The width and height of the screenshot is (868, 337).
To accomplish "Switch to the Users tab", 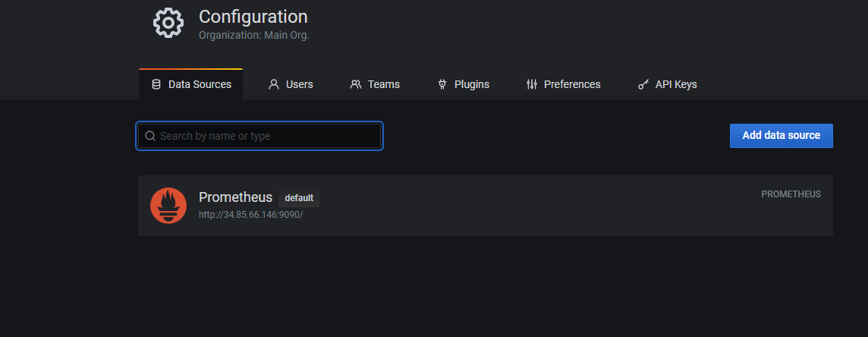I will [x=291, y=85].
